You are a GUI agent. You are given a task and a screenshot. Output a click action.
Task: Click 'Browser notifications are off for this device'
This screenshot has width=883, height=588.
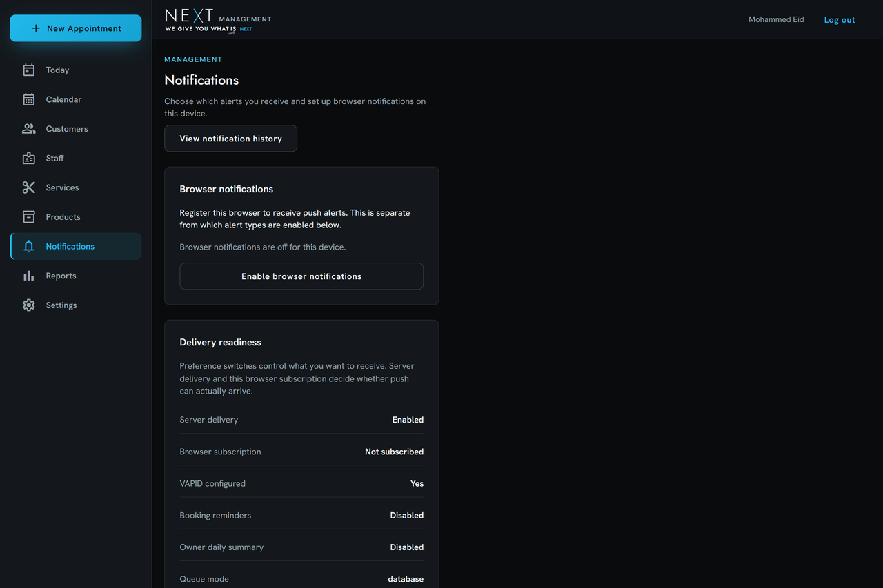click(263, 247)
